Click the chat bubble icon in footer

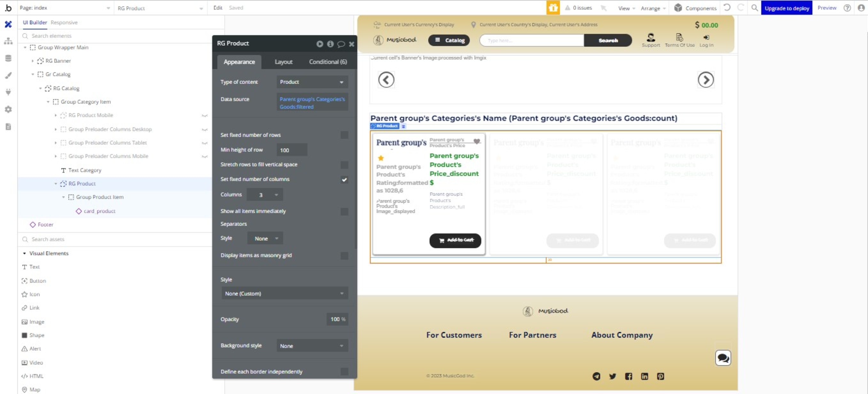(x=723, y=358)
